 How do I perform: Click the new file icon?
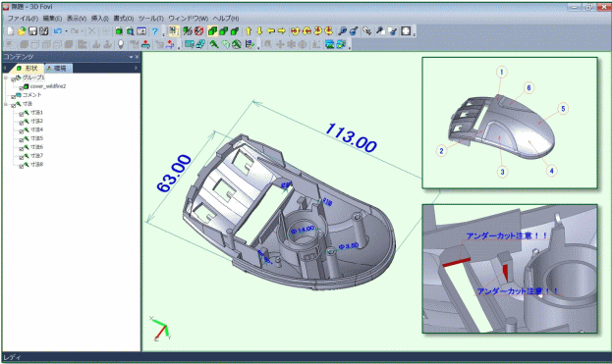(10, 31)
